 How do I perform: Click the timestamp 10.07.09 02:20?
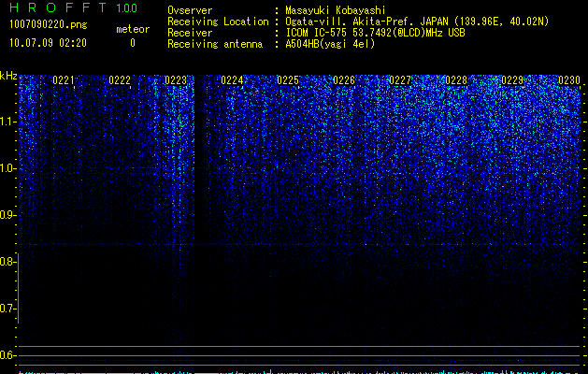point(48,43)
